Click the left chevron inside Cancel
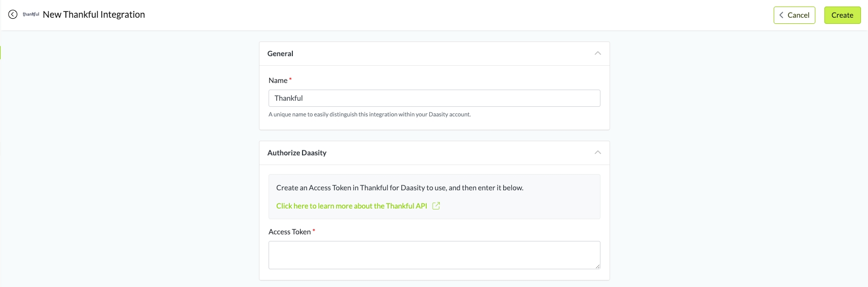 click(x=781, y=15)
